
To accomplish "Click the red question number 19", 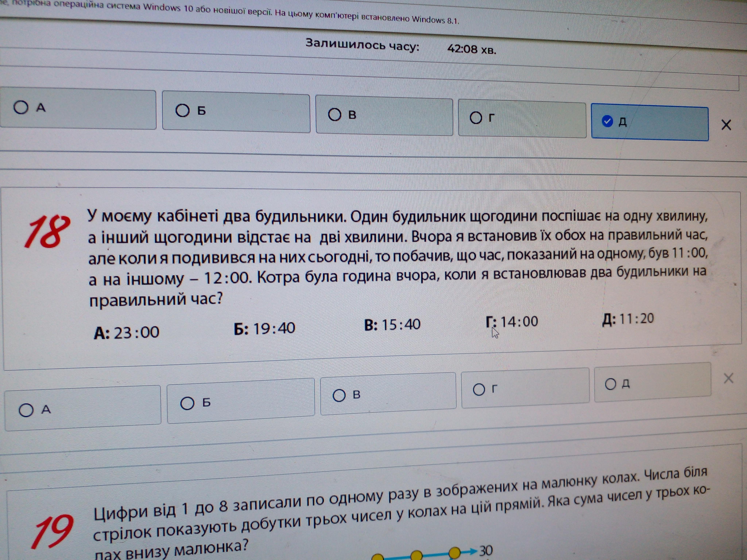I will point(52,532).
